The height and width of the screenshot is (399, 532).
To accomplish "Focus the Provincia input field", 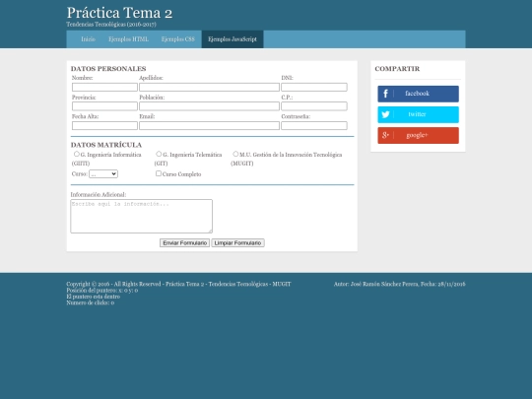I will point(104,106).
